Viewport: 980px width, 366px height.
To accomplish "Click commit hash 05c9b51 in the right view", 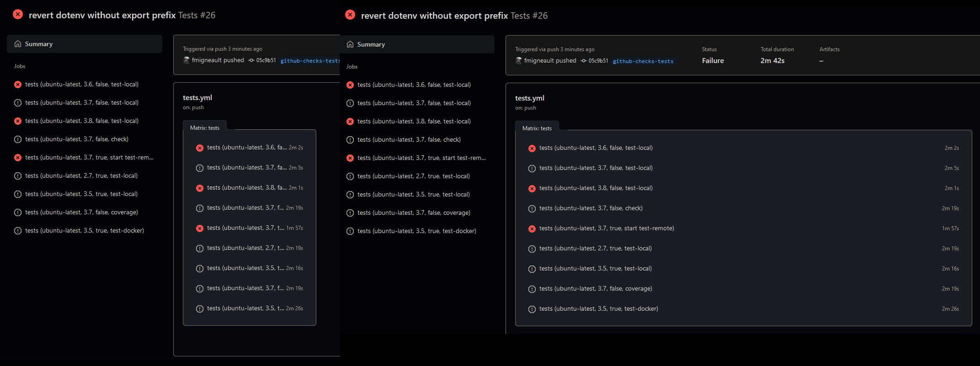I will click(598, 61).
